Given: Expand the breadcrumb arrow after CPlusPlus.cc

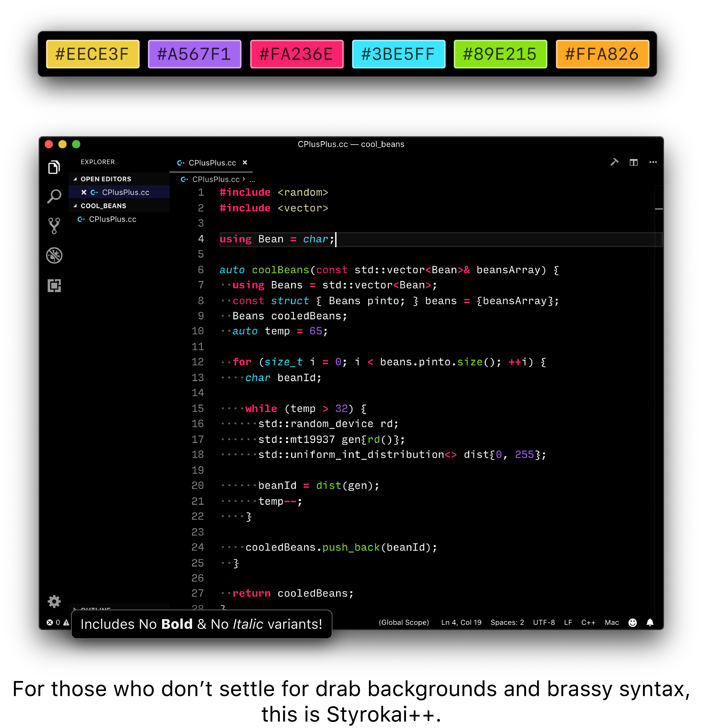Looking at the screenshot, I should (x=244, y=179).
